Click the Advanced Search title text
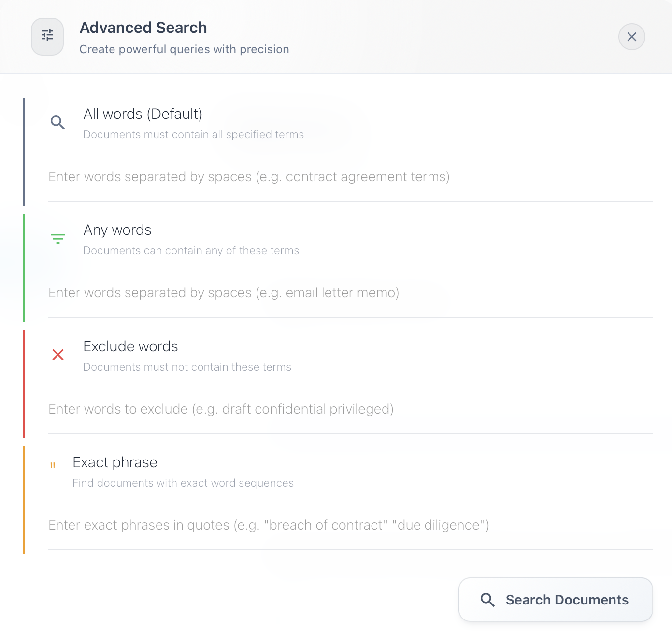Image resolution: width=672 pixels, height=633 pixels. point(143,28)
